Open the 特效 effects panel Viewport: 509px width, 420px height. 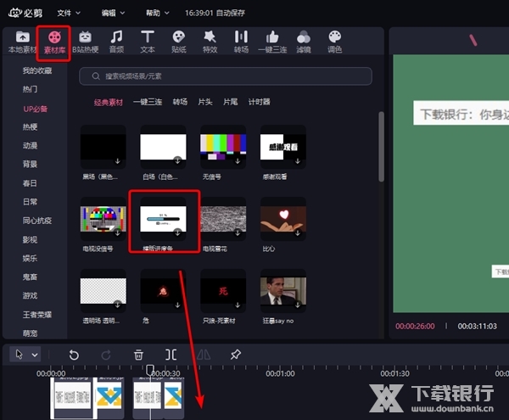pos(210,42)
